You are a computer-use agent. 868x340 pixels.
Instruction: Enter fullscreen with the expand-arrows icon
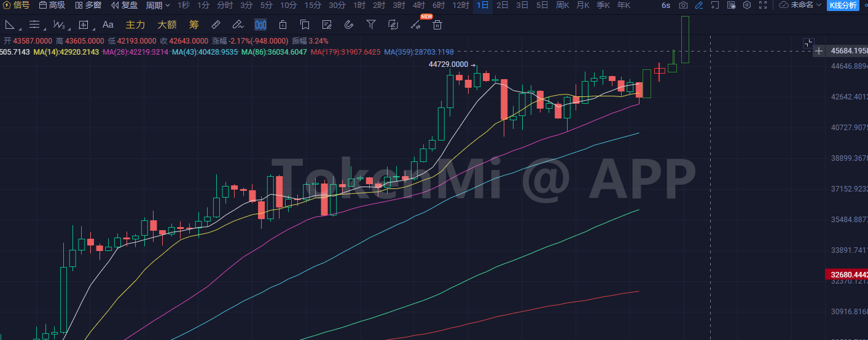763,5
